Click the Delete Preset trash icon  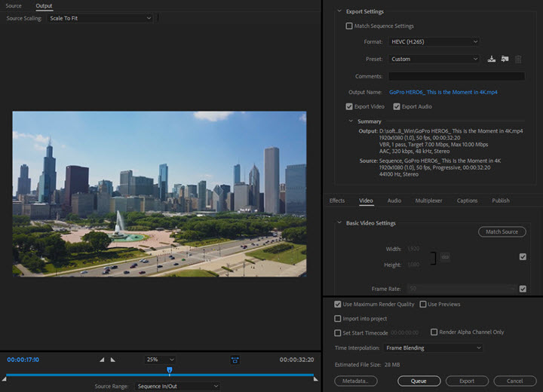pos(518,59)
